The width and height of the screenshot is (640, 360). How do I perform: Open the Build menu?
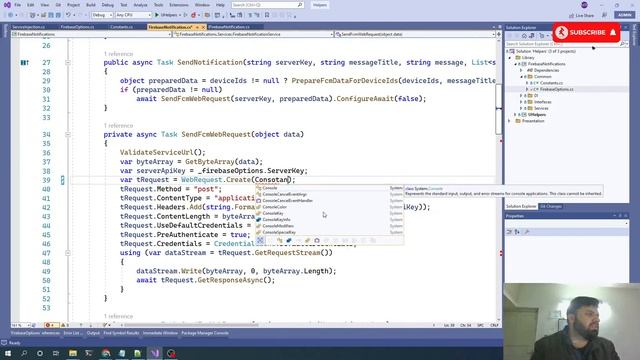tap(91, 5)
